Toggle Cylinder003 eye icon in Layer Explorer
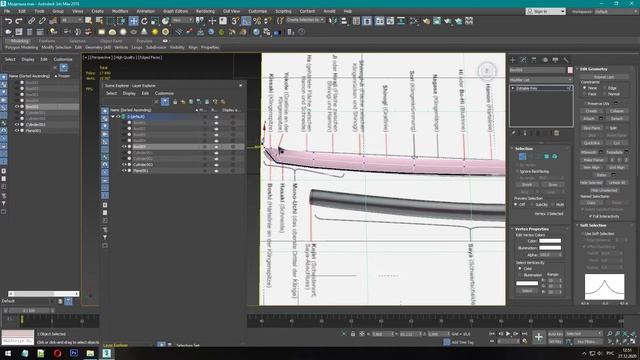 [124, 164]
